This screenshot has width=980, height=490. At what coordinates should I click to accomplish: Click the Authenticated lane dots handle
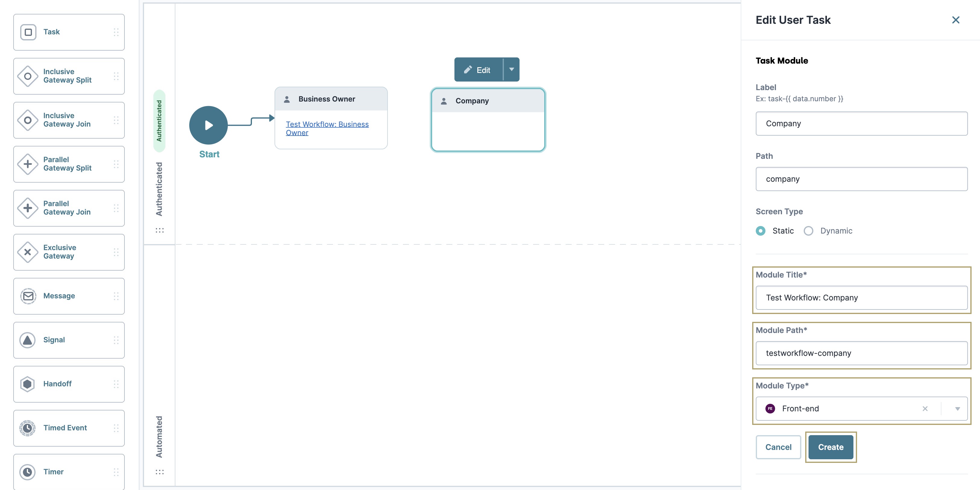pos(159,230)
